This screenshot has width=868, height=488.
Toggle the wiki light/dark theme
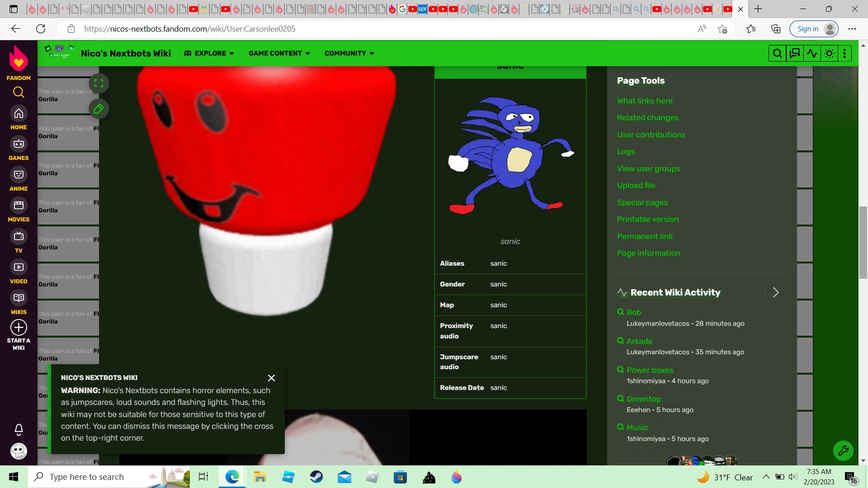point(830,53)
